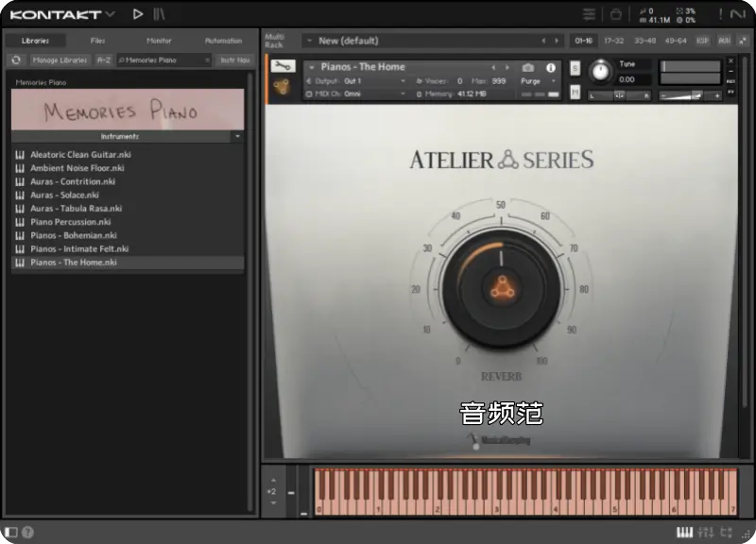Toggle the AUX sends panel
The height and width of the screenshot is (544, 756).
coord(724,41)
